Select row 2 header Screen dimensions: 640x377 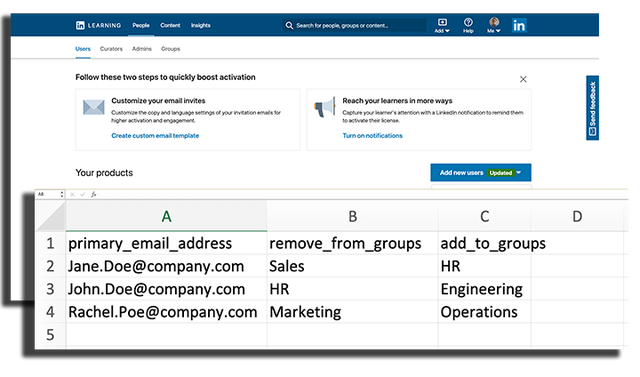point(50,266)
